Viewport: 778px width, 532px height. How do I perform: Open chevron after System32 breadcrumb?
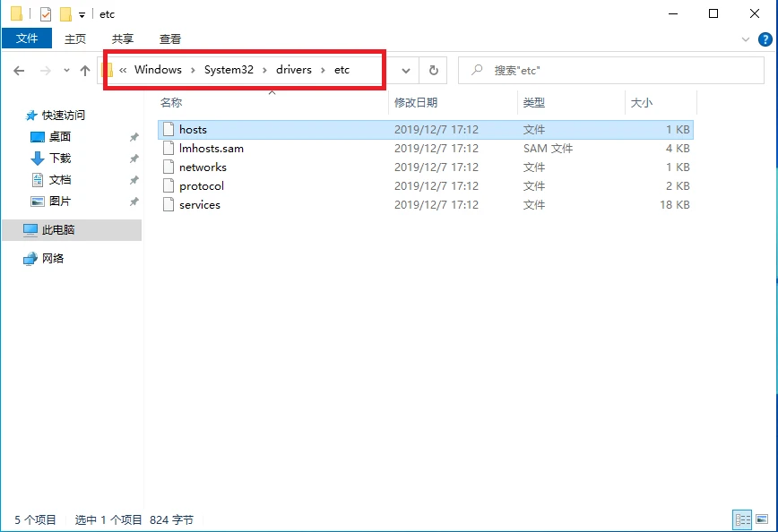[265, 71]
